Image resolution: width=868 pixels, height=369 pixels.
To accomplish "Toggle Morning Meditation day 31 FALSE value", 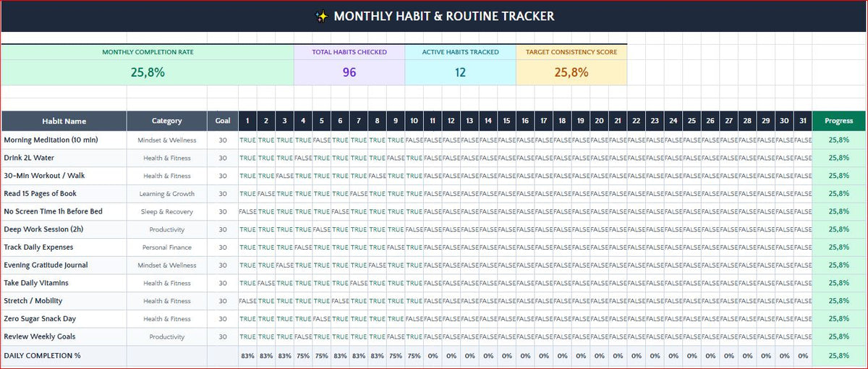I will 803,140.
